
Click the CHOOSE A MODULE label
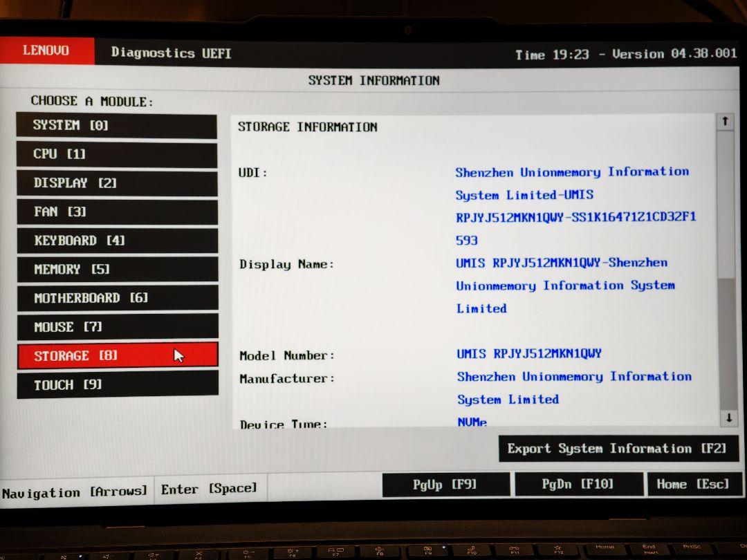[91, 102]
